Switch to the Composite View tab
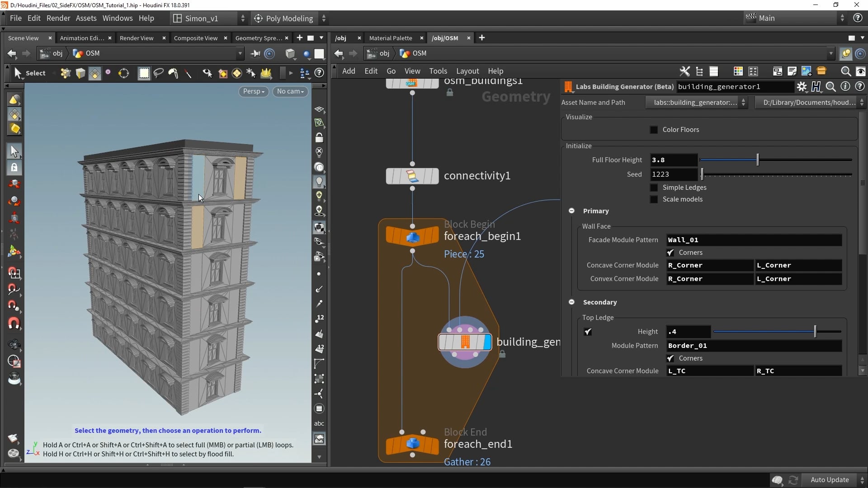Viewport: 868px width, 488px height. pos(195,38)
